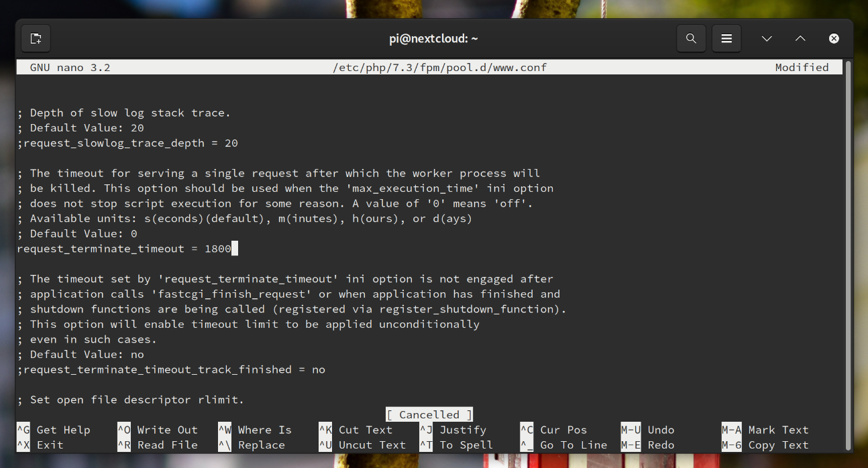Click the ^J Justify shortcut
The width and height of the screenshot is (868, 468).
[453, 430]
